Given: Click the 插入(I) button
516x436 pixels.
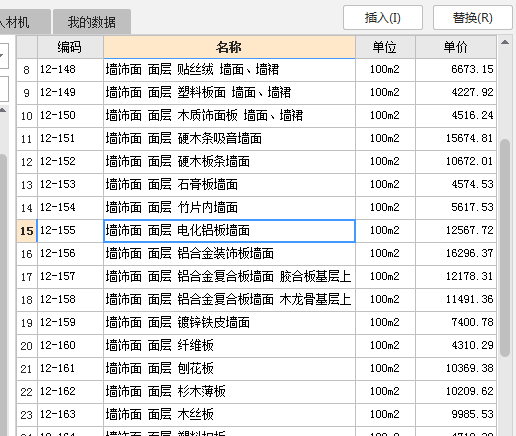Looking at the screenshot, I should tap(383, 18).
